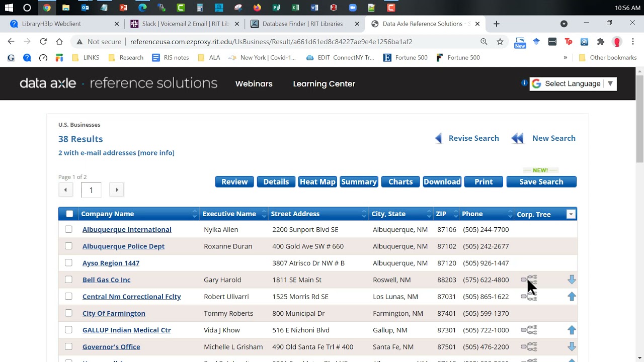Sort by City, State column arrows
644x362 pixels.
click(429, 214)
